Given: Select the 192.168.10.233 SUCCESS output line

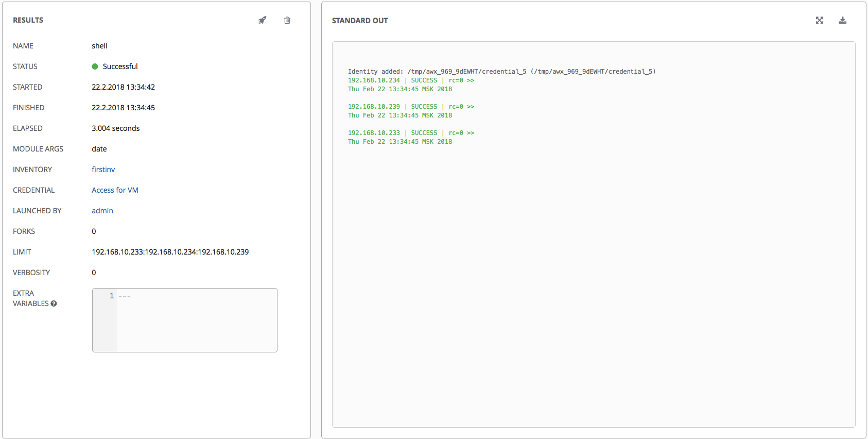Looking at the screenshot, I should point(411,133).
